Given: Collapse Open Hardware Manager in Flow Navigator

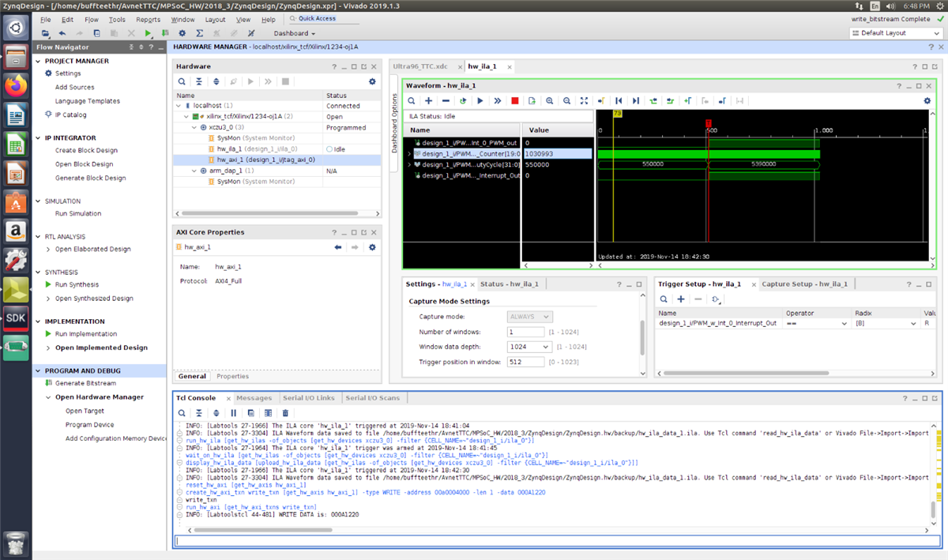Looking at the screenshot, I should tap(48, 397).
